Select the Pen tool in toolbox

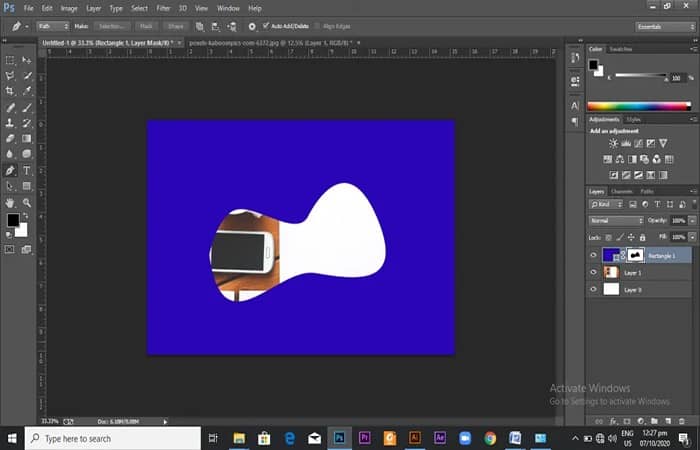point(10,170)
